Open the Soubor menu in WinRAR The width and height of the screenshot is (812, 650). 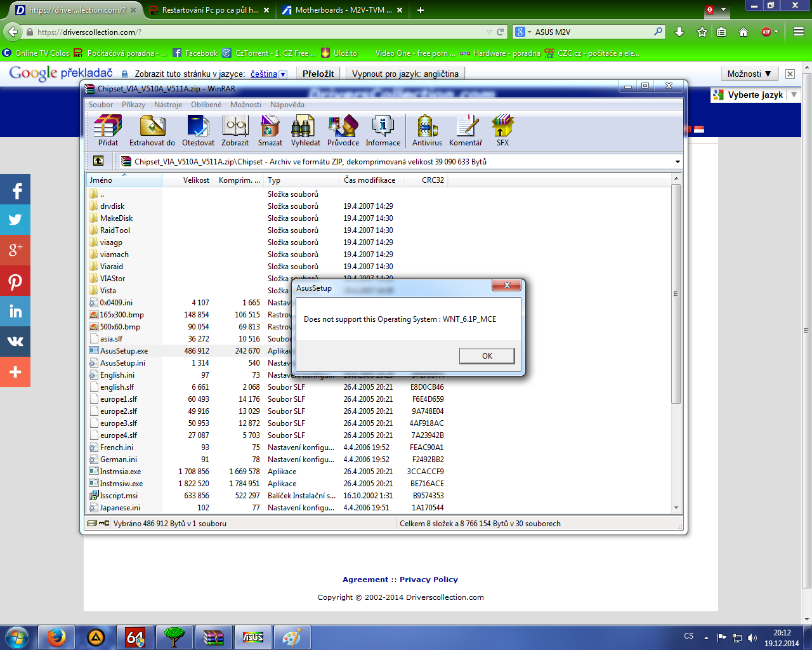tap(101, 105)
